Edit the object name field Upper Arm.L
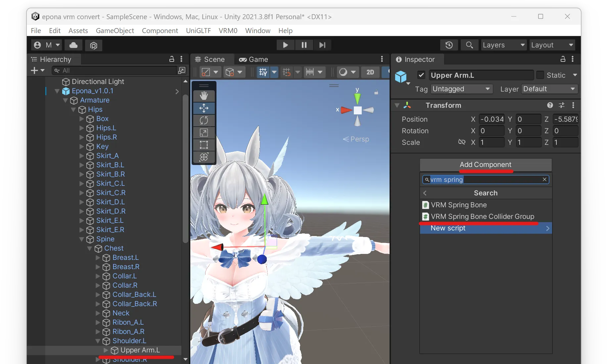 coord(481,75)
